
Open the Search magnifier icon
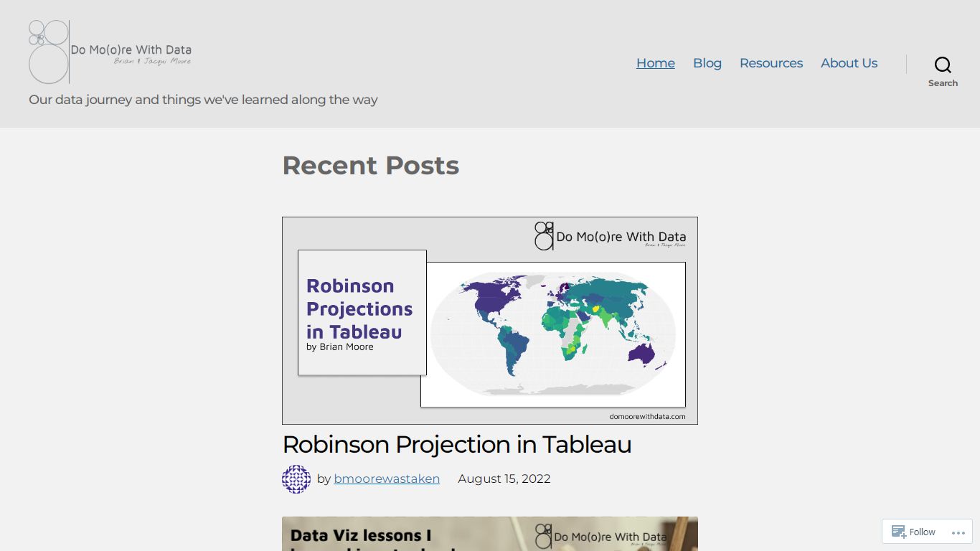943,65
